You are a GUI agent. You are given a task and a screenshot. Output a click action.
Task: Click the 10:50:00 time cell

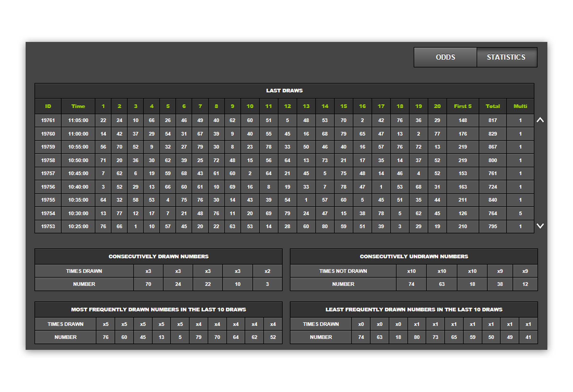tap(78, 160)
